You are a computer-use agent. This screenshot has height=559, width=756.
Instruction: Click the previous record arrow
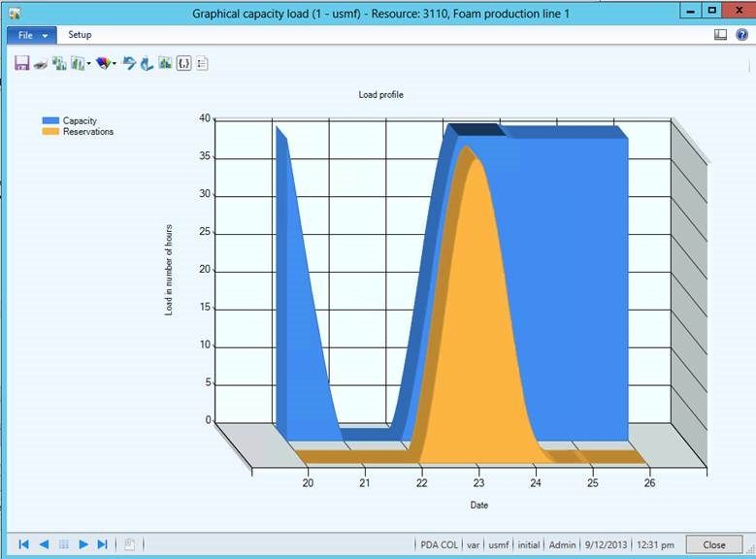click(x=44, y=544)
